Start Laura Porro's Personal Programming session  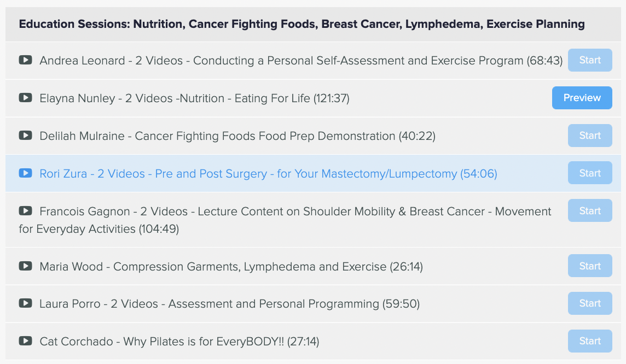click(x=589, y=303)
